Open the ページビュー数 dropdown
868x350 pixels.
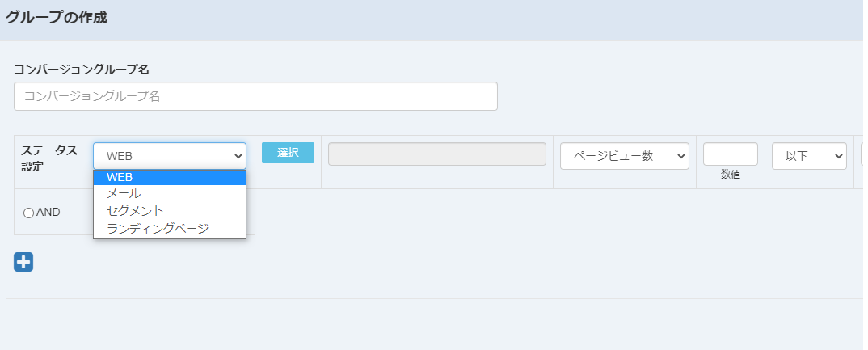coord(625,156)
